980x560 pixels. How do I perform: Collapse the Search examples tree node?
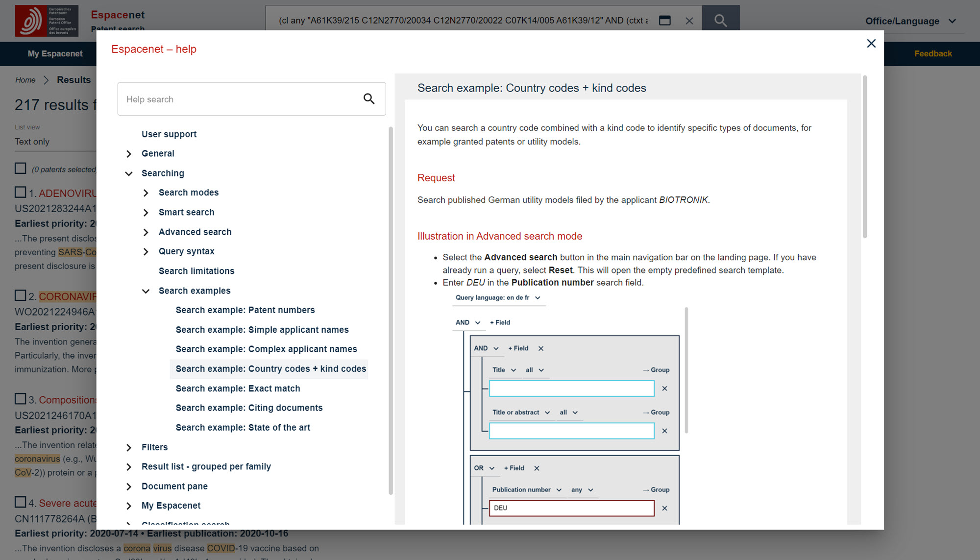tap(146, 291)
